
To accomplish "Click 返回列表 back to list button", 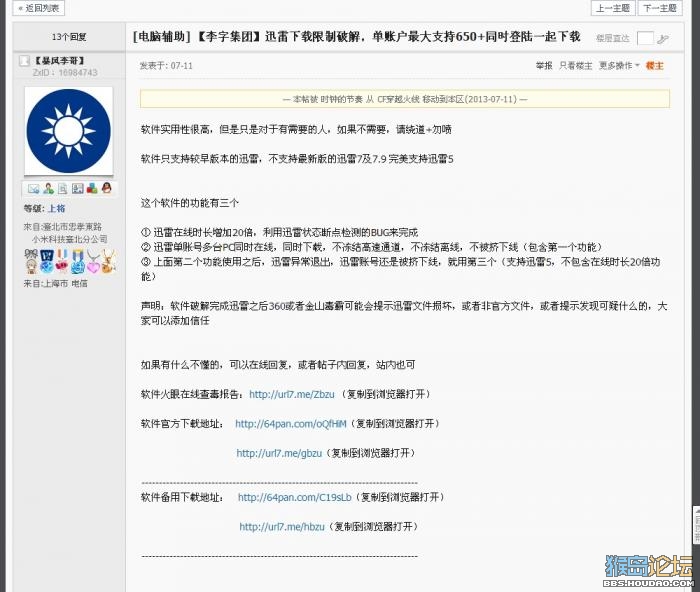I will pyautogui.click(x=39, y=8).
